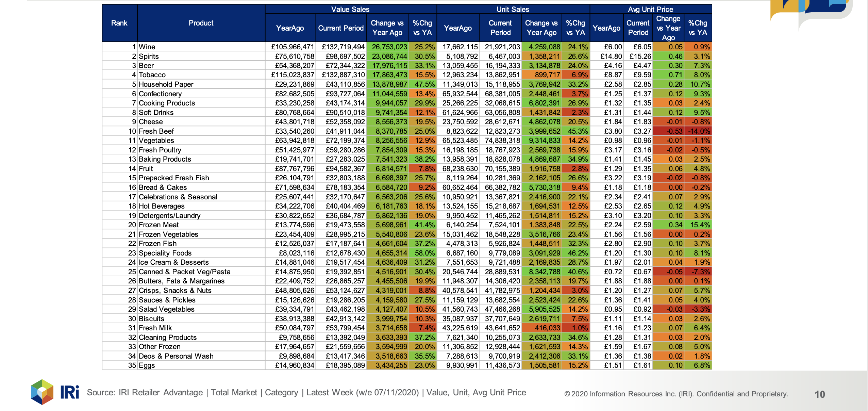This screenshot has width=868, height=411.
Task: Select the Cheese product cell
Action: point(201,122)
